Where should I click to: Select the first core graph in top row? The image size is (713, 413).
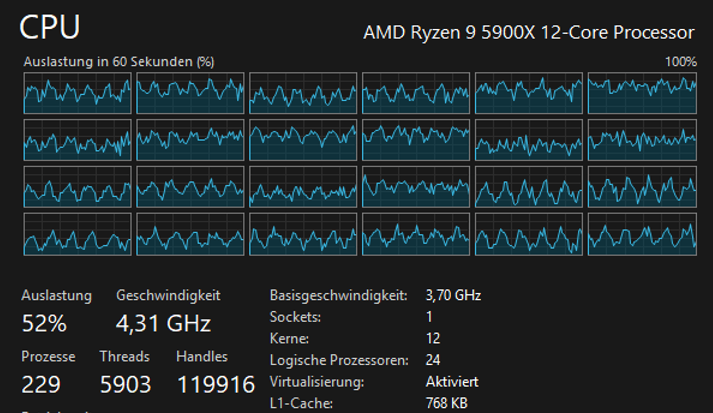[78, 93]
